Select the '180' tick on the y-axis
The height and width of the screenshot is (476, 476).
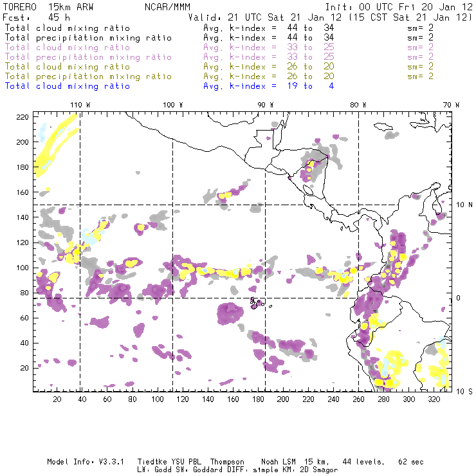[23, 167]
